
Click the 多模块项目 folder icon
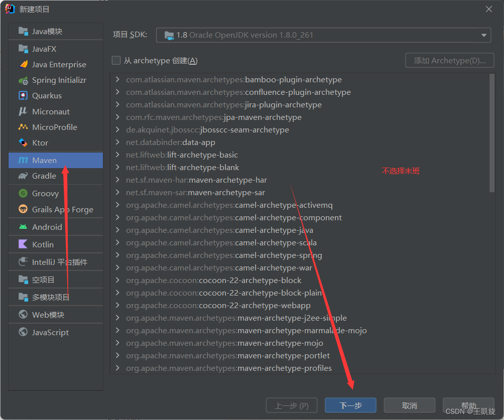pos(23,297)
